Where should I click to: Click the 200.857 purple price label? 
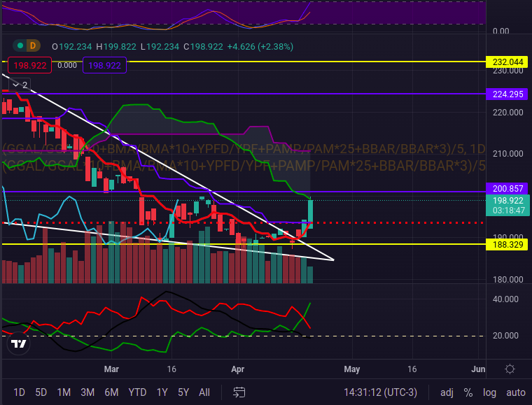[507, 188]
